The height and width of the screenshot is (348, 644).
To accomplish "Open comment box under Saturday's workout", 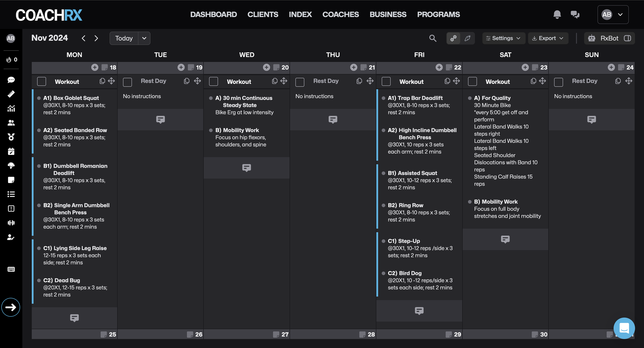I will pos(505,239).
